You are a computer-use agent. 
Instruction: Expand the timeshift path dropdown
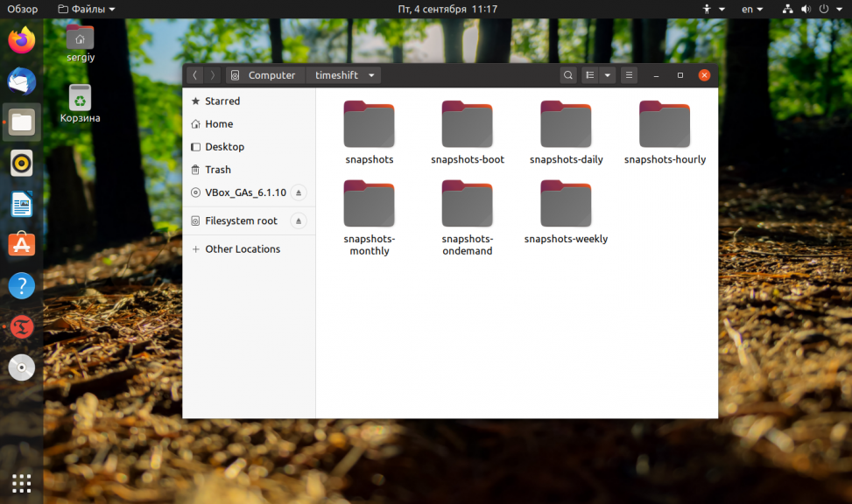(371, 75)
